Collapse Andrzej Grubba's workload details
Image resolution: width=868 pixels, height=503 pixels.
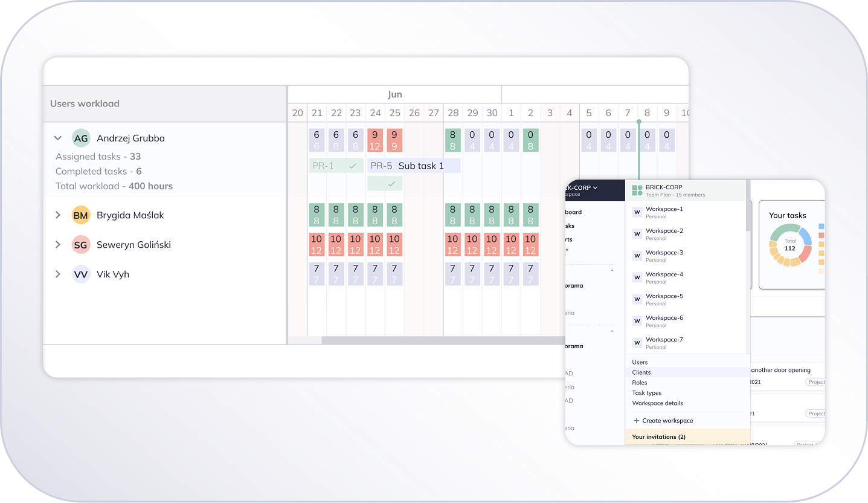[58, 138]
